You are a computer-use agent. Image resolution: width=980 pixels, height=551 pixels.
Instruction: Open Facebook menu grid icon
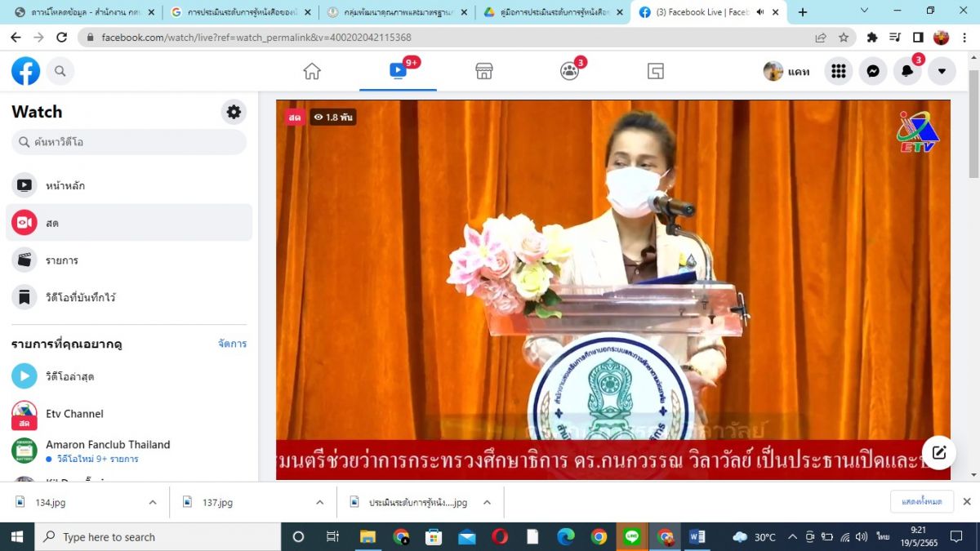tap(838, 71)
